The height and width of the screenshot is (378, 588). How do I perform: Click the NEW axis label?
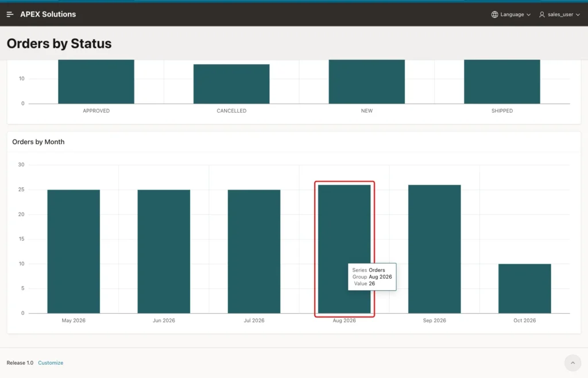click(x=367, y=111)
